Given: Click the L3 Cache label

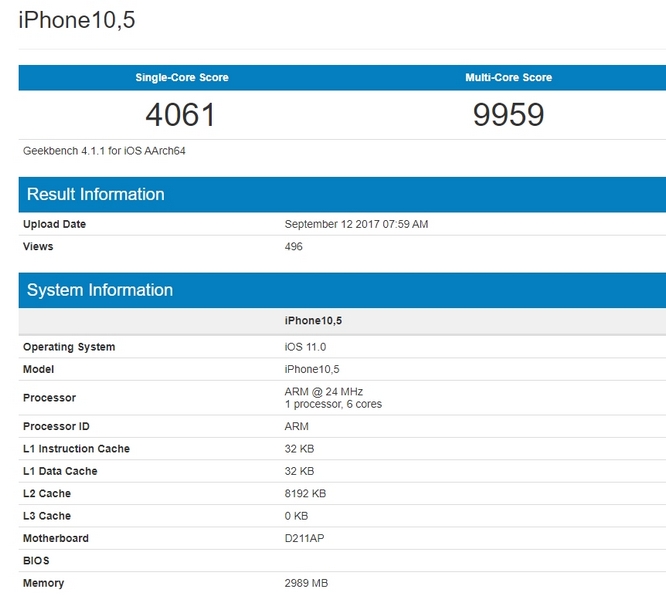Looking at the screenshot, I should (x=47, y=516).
